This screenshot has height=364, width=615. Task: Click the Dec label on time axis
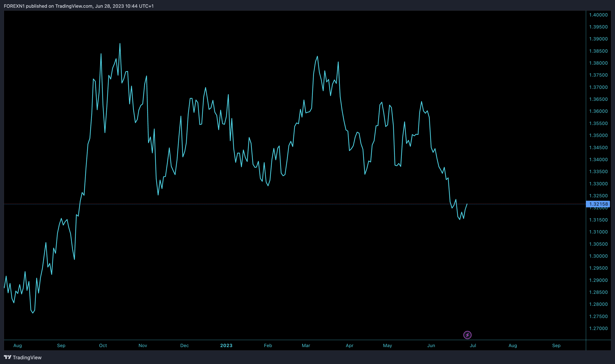click(184, 345)
